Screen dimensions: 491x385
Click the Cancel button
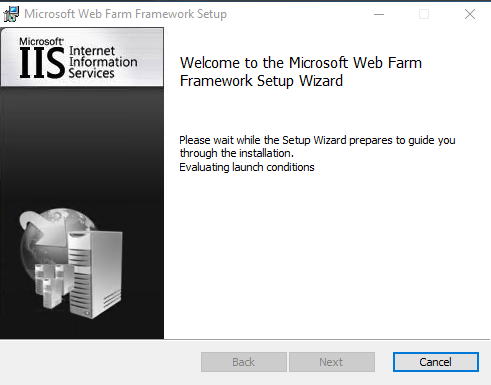(x=436, y=362)
